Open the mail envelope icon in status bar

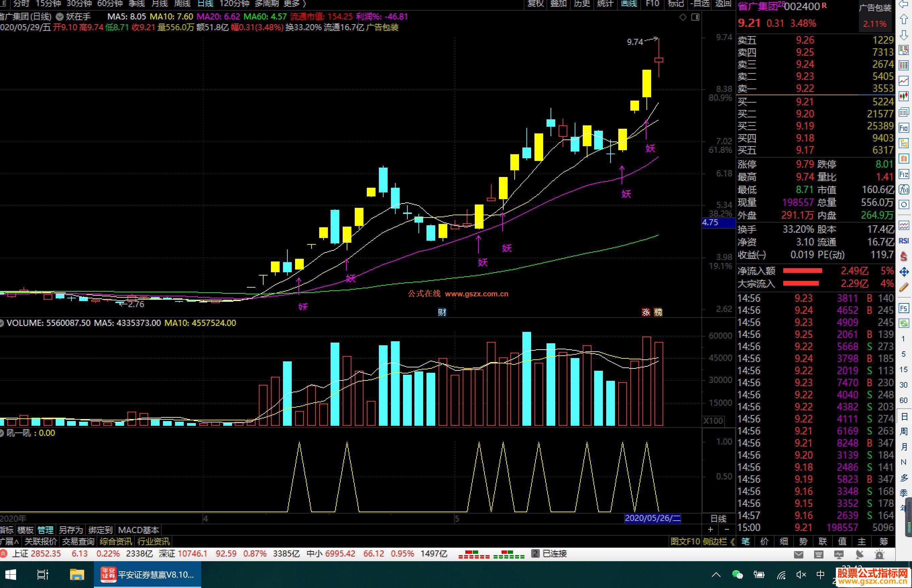pos(798,554)
